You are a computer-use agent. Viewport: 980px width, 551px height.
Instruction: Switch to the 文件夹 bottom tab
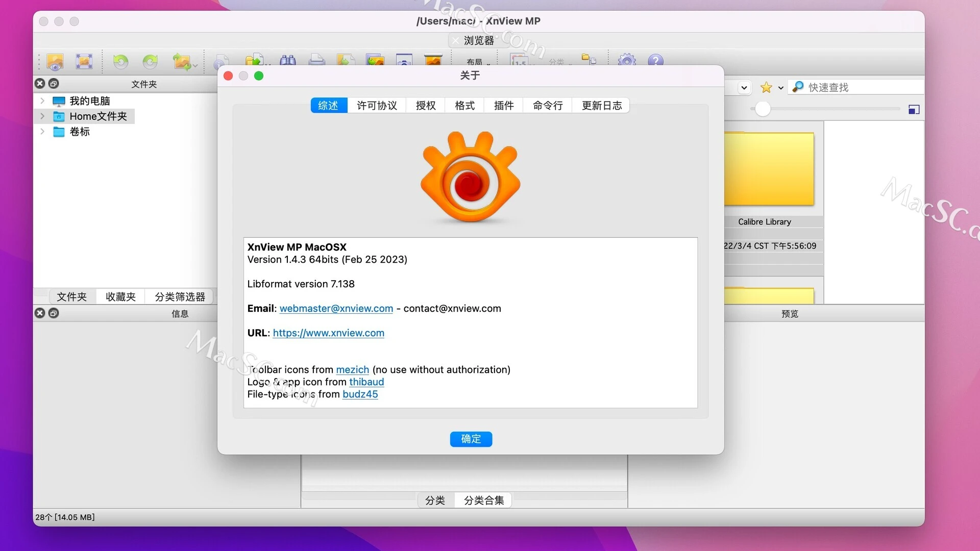(x=71, y=297)
